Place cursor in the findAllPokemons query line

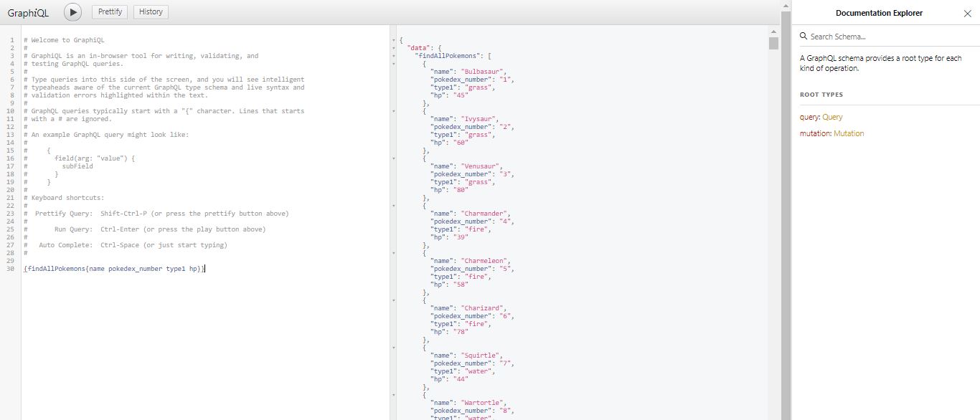tap(115, 269)
